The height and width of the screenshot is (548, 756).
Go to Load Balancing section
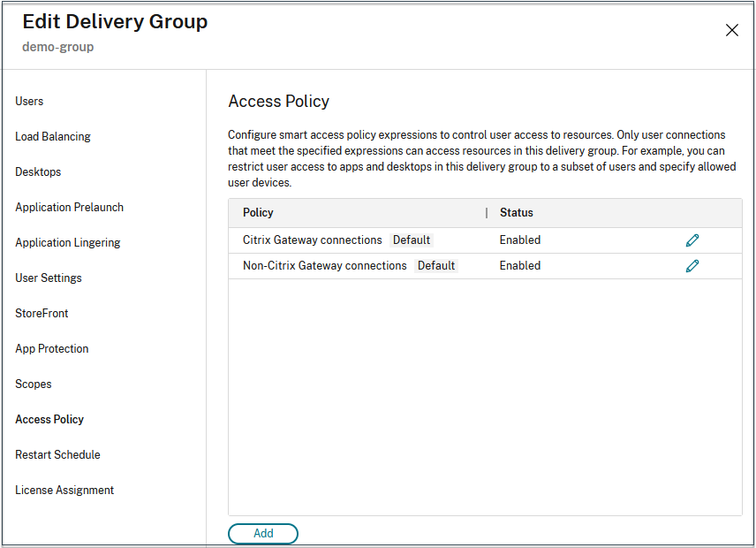click(x=53, y=137)
